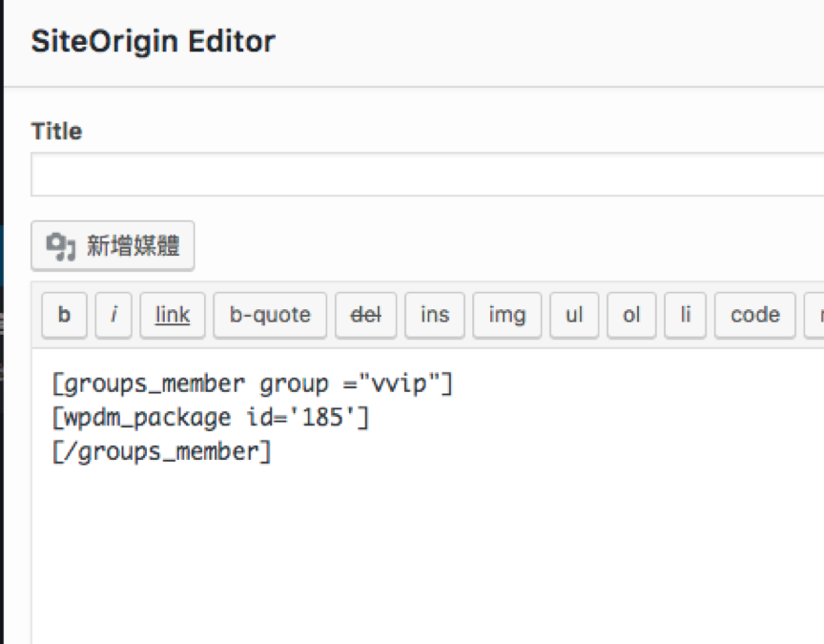Viewport: 824px width, 644px height.
Task: Click the ins tag button
Action: (435, 315)
